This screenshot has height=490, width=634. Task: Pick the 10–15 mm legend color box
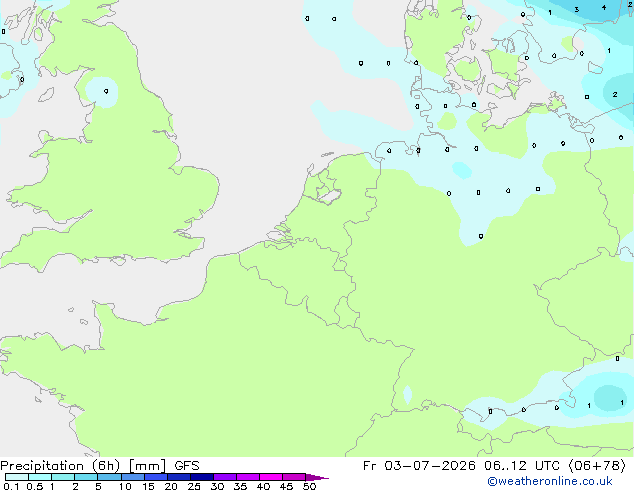132,477
